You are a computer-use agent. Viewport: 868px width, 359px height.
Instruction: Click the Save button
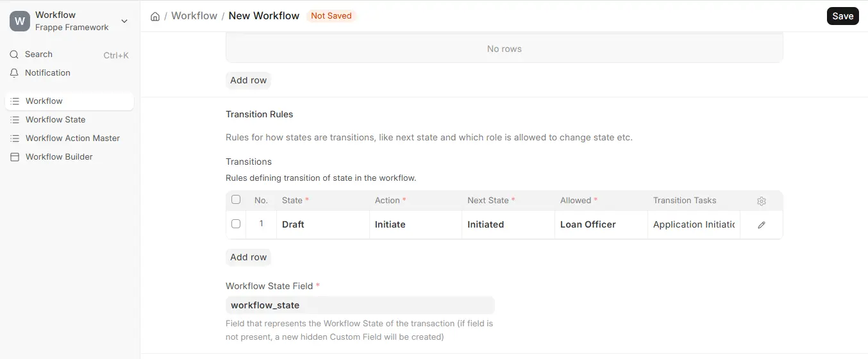click(842, 16)
